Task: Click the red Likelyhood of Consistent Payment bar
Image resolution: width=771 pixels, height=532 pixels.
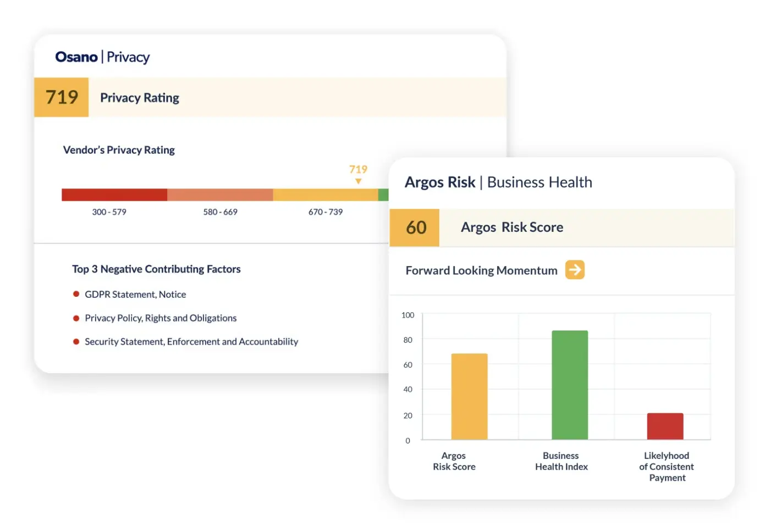Action: [665, 426]
